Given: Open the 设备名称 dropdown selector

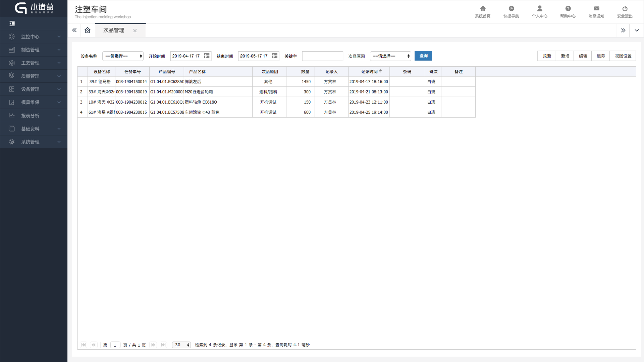Looking at the screenshot, I should click(x=123, y=56).
